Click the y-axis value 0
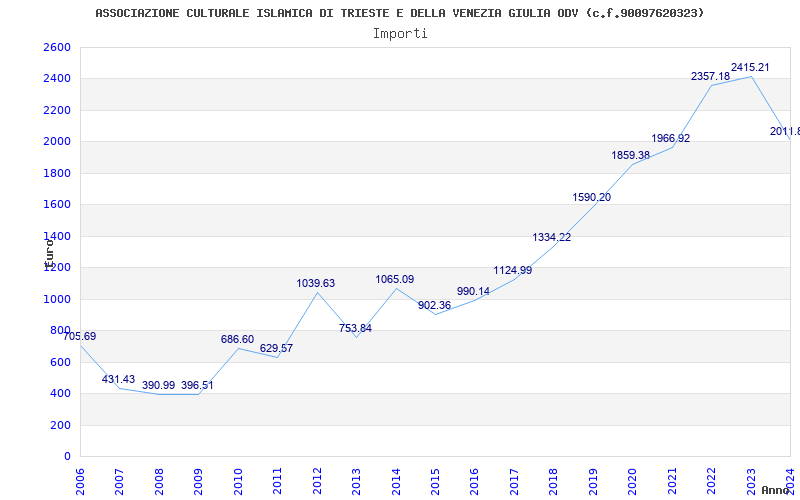Viewport: 800px width, 500px height. [67, 456]
